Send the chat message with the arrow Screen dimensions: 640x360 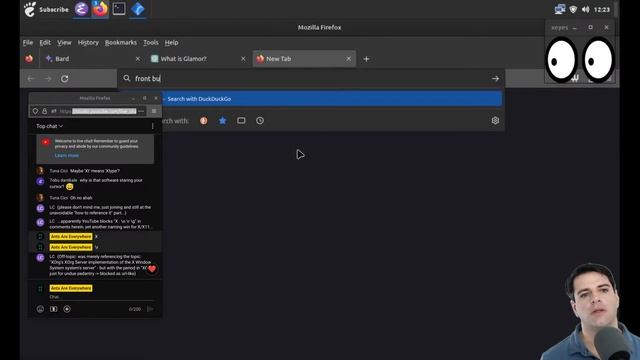[150, 309]
